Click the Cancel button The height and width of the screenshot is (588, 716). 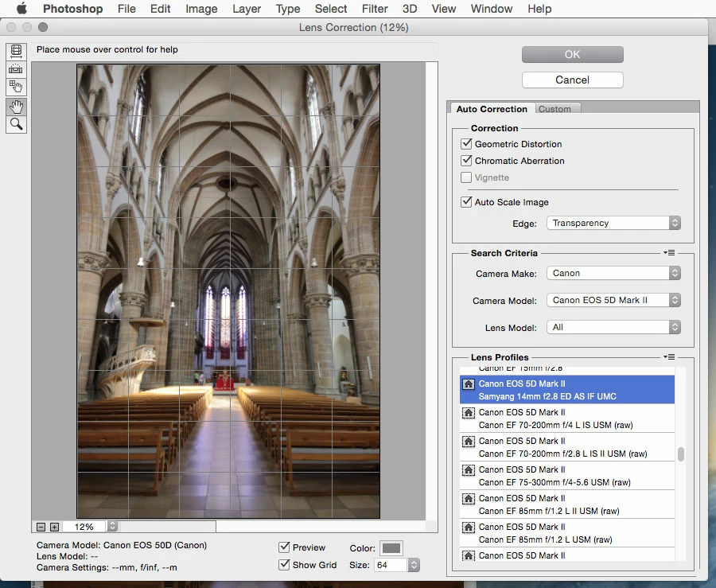tap(572, 80)
